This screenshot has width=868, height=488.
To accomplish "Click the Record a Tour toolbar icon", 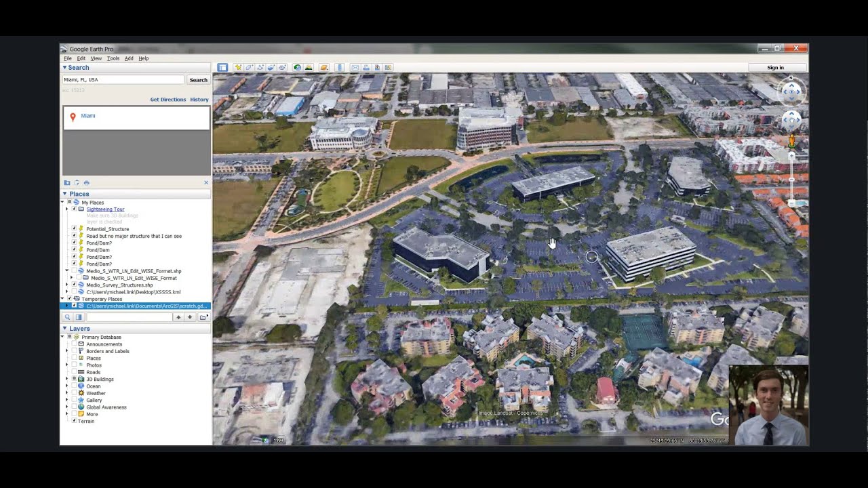I will pos(282,68).
